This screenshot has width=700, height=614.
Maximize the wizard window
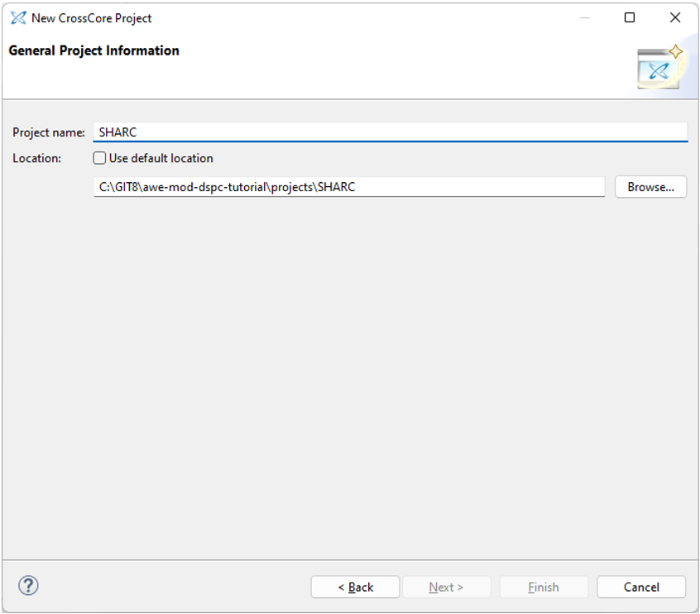coord(630,17)
